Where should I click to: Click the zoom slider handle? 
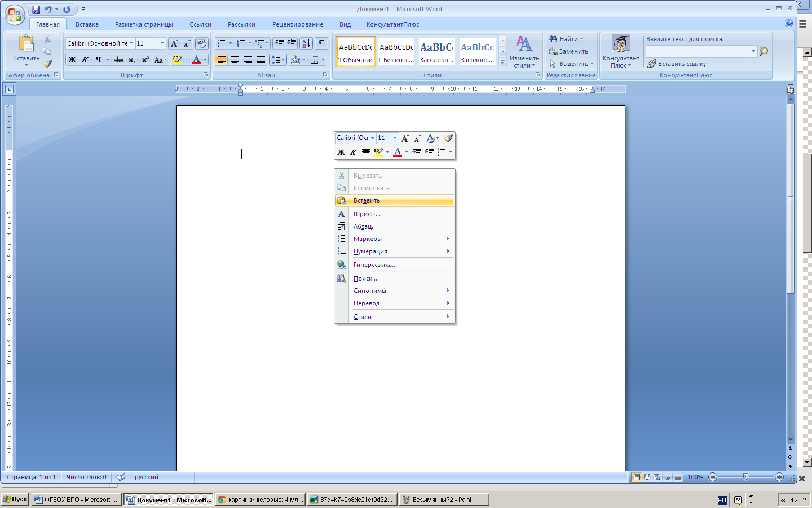tap(745, 477)
